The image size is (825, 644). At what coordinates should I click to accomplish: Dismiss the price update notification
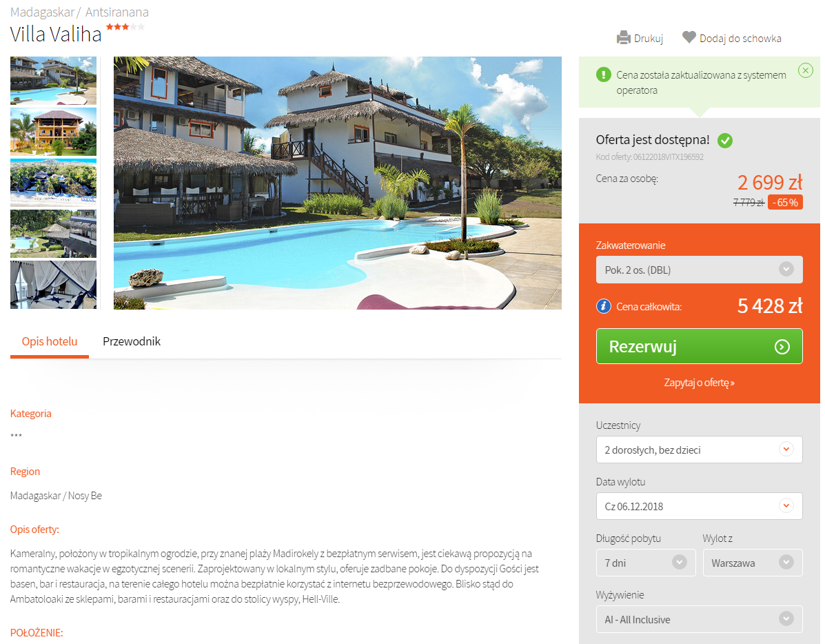coord(805,70)
